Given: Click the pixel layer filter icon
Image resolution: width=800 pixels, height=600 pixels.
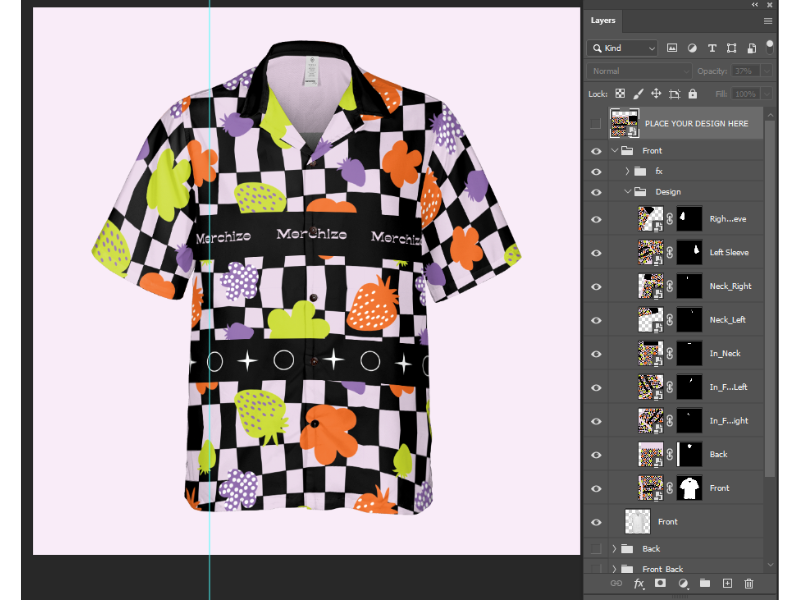Looking at the screenshot, I should pos(672,48).
